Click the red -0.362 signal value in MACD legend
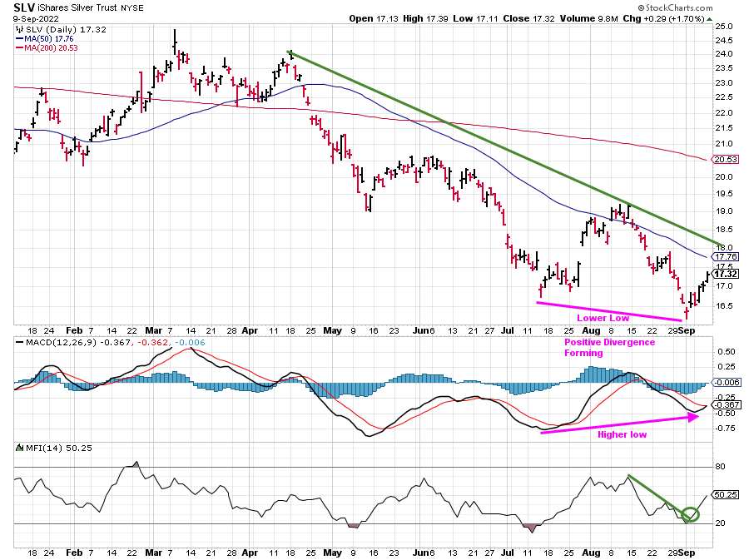 pyautogui.click(x=153, y=342)
